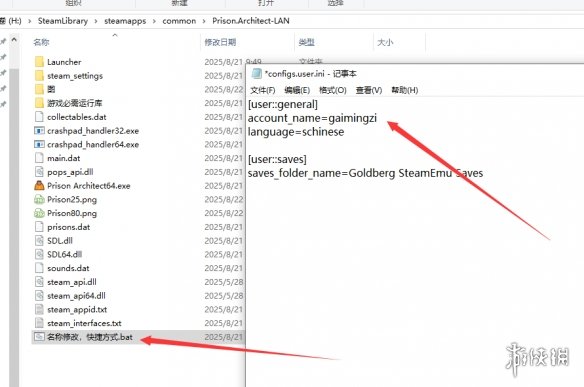Click Prison.Architect-LAN in address path
584x387 pixels.
[x=251, y=21]
